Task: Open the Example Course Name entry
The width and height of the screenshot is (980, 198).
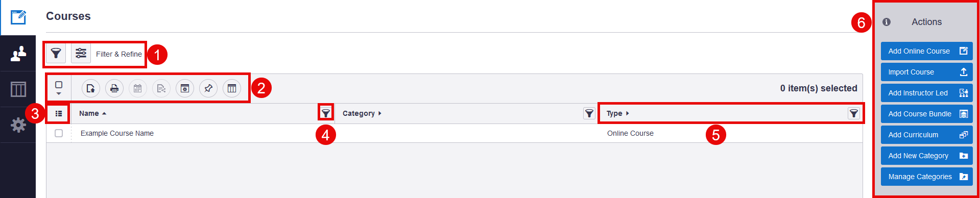Action: pos(117,133)
